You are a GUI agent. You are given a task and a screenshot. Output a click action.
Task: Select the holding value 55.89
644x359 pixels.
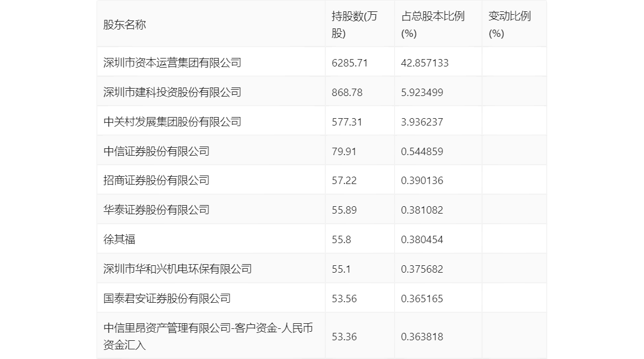(x=344, y=210)
